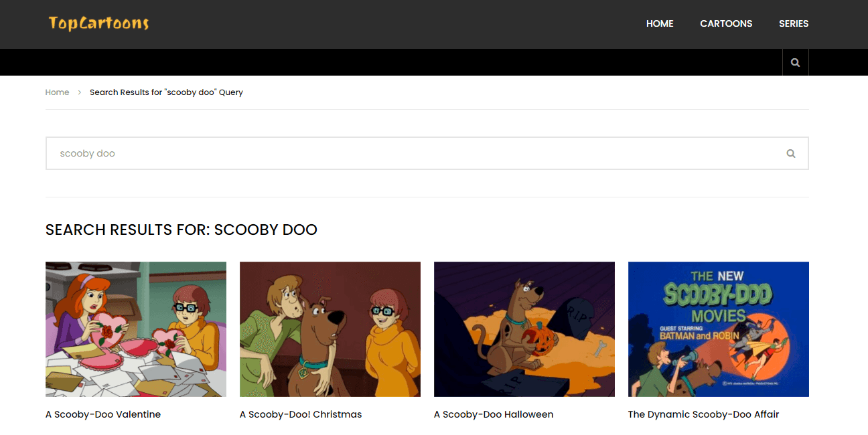868x435 pixels.
Task: Open A Scooby-Doo! Christmas thumbnail
Action: coord(330,329)
